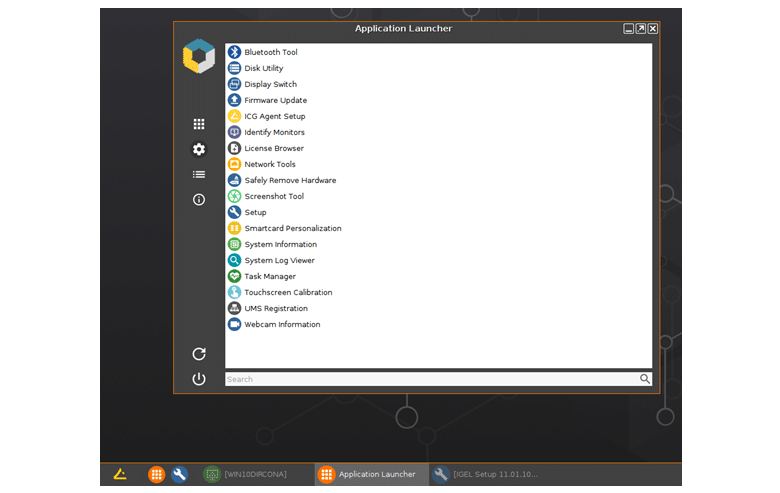Open Touchscreen Calibration label
Viewport: 780px width, 493px height.
point(289,292)
